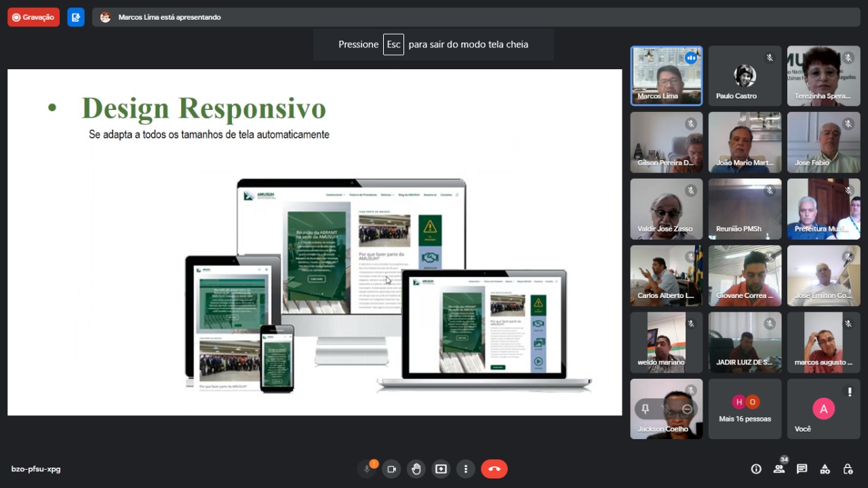Viewport: 868px width, 488px height.
Task: Click Paulo Castro's muted microphone icon
Action: 770,58
